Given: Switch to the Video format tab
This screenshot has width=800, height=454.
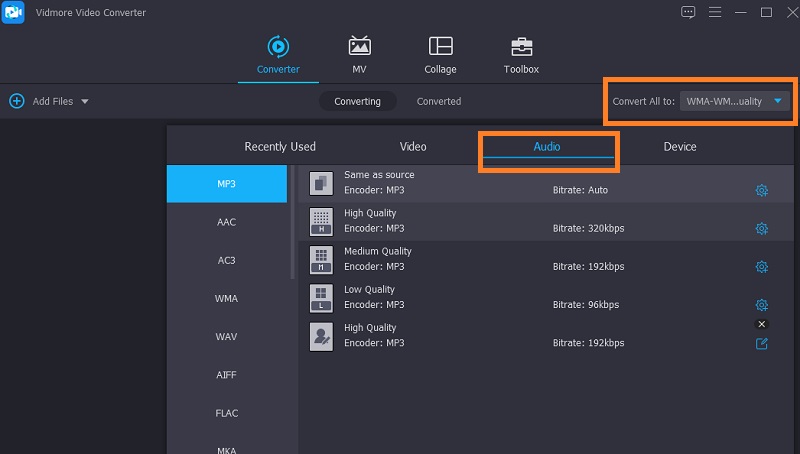Looking at the screenshot, I should coord(413,147).
